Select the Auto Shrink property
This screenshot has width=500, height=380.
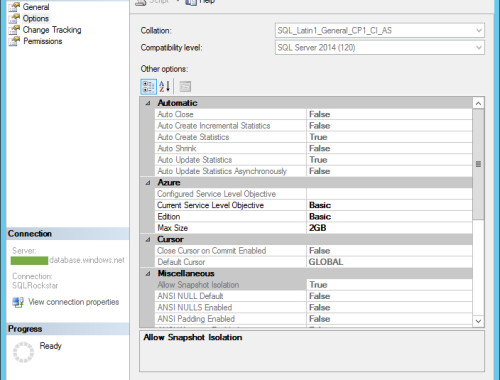click(x=313, y=148)
